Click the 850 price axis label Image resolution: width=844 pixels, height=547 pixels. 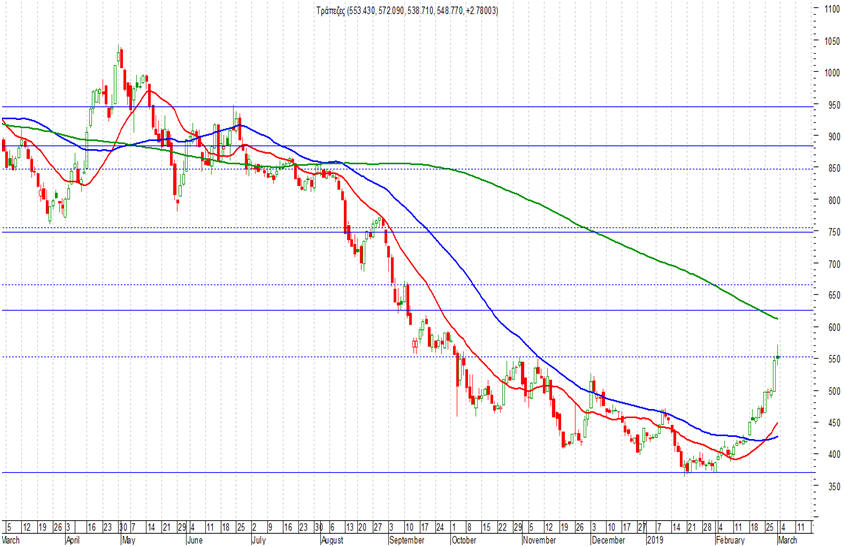834,169
